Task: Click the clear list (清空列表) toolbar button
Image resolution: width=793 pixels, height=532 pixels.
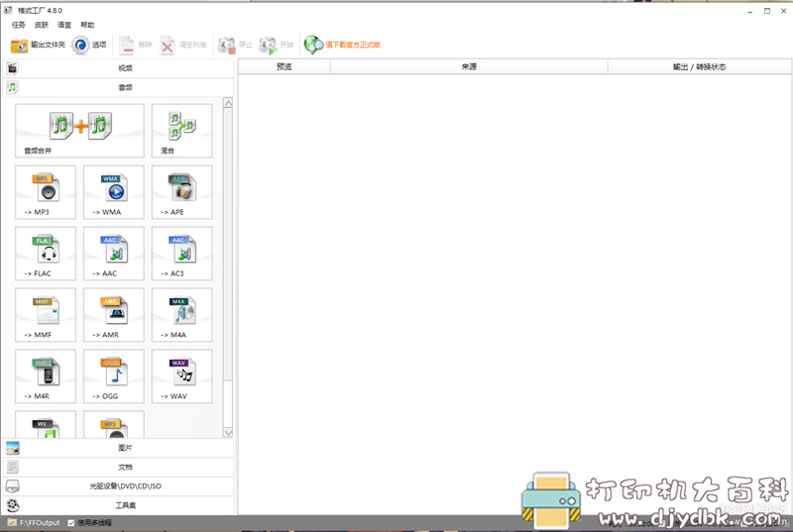Action: 183,45
